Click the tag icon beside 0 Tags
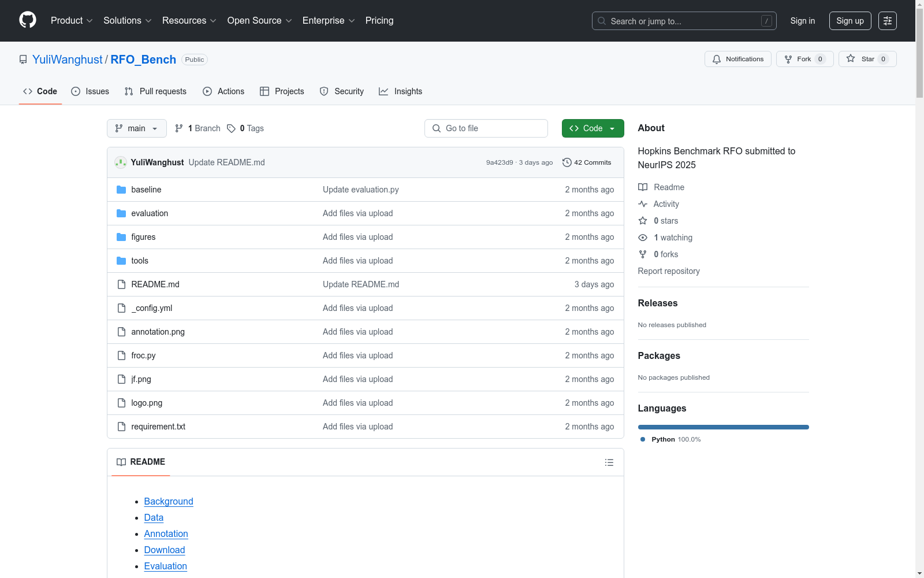Viewport: 924px width, 578px height. pyautogui.click(x=231, y=128)
